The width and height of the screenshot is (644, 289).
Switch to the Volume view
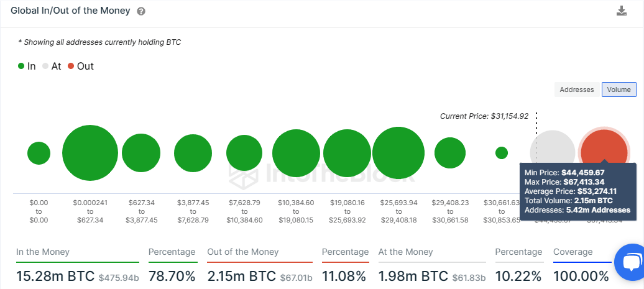tap(619, 89)
